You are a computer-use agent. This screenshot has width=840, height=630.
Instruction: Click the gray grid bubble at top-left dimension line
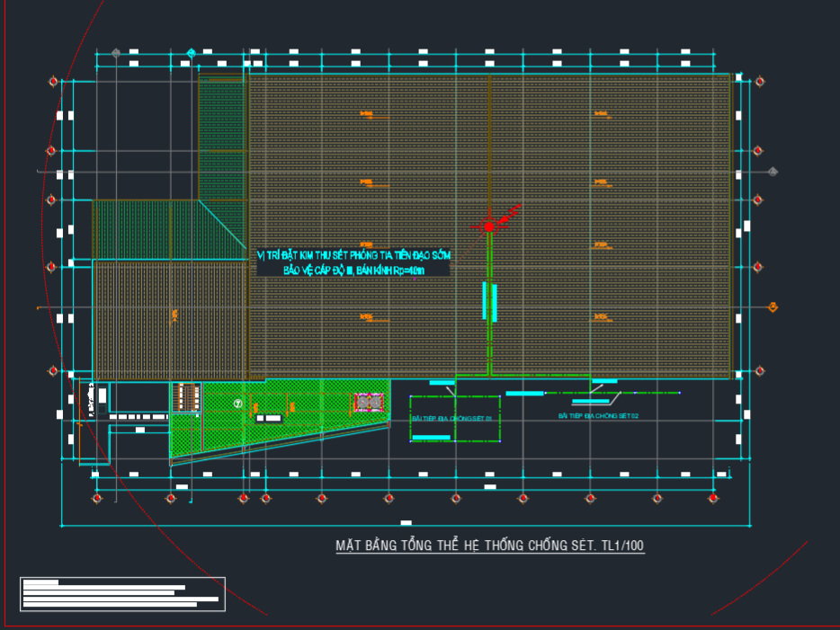(116, 54)
